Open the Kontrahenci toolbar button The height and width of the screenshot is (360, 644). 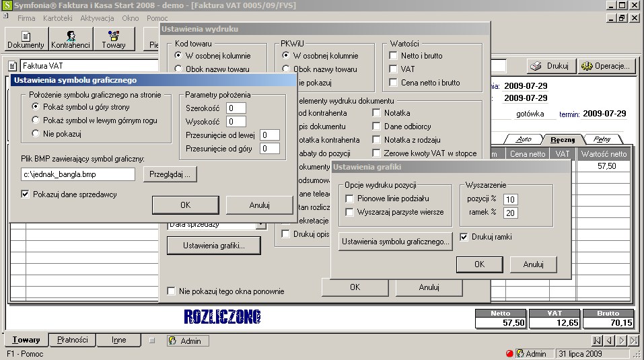click(x=71, y=40)
